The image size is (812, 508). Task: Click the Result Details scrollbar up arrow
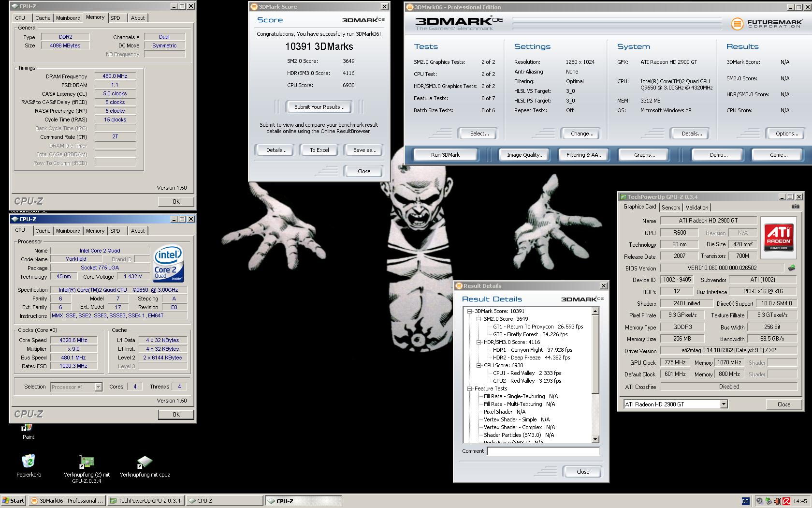(595, 311)
